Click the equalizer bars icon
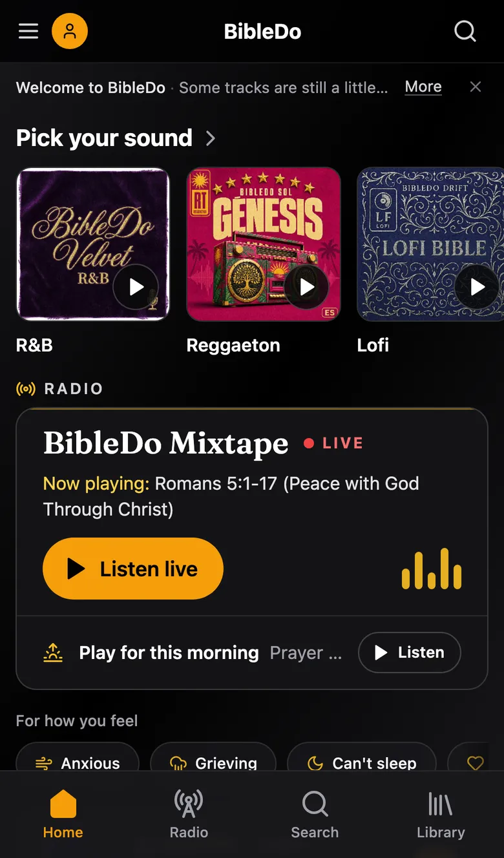504x858 pixels. 432,569
